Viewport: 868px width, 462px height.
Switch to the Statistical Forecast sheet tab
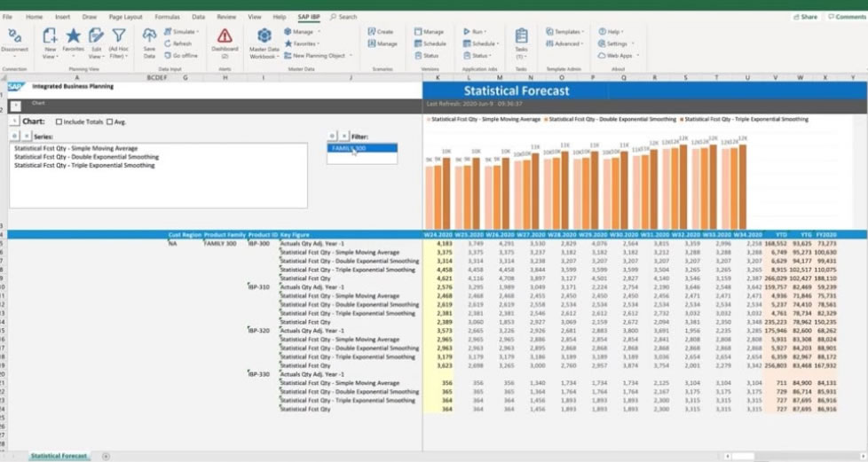click(59, 456)
